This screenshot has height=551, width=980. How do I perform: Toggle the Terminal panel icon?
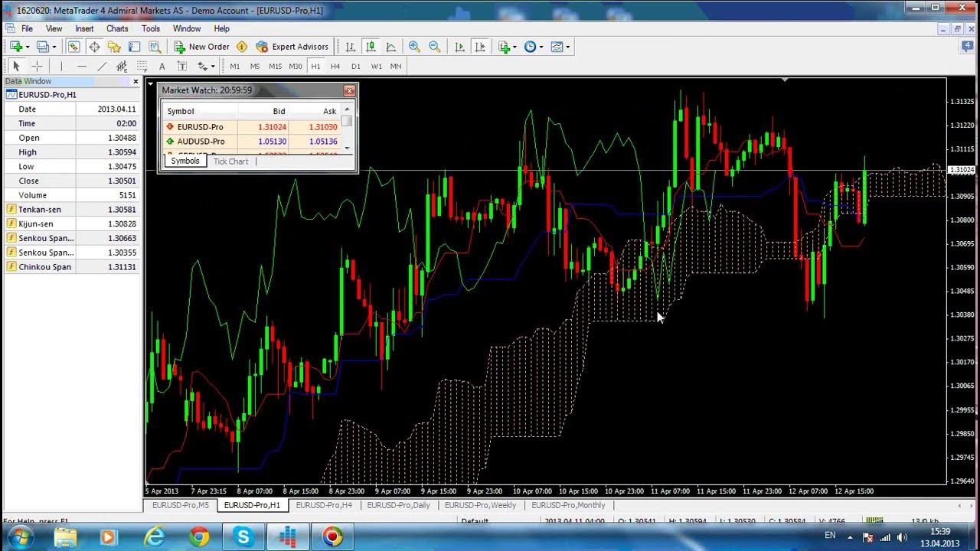coord(134,47)
